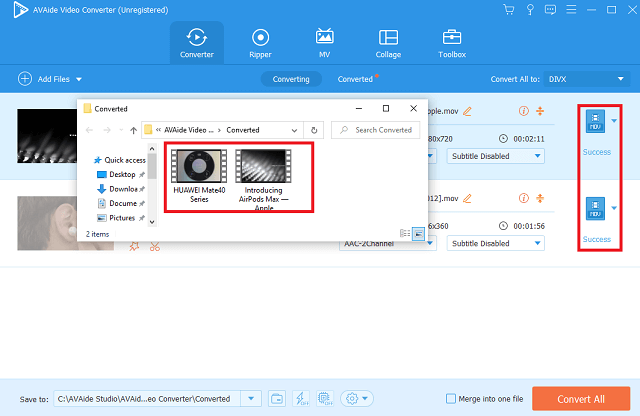Open the feedback chat icon

click(550, 9)
